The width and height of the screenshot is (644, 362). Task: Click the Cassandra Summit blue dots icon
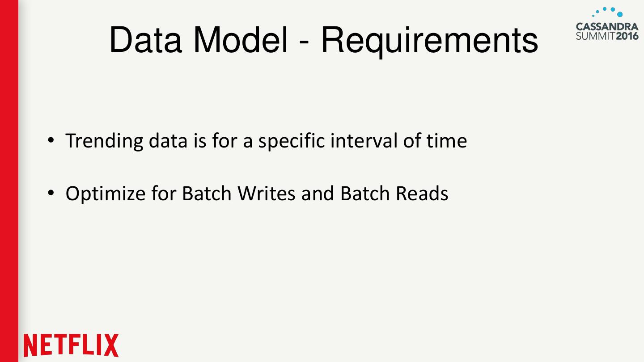coord(607,12)
